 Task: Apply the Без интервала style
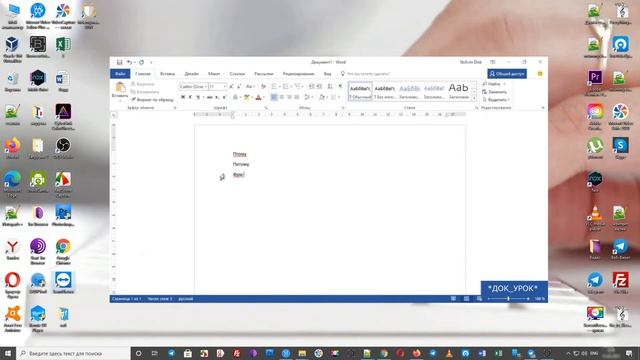click(384, 91)
